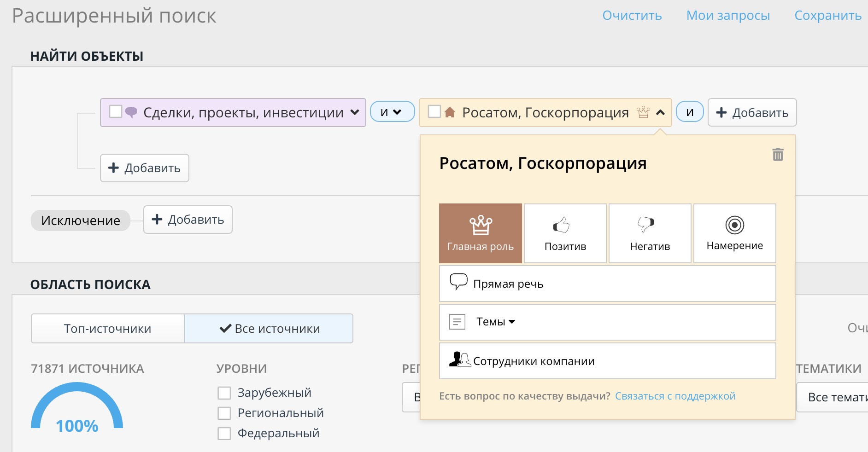
Task: Click the trash icon in Росатом popup
Action: pyautogui.click(x=778, y=155)
